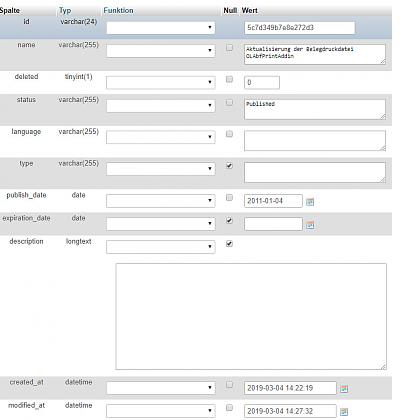Screen dimensions: 401x420
Task: Click the Funktion column header
Action: (118, 10)
